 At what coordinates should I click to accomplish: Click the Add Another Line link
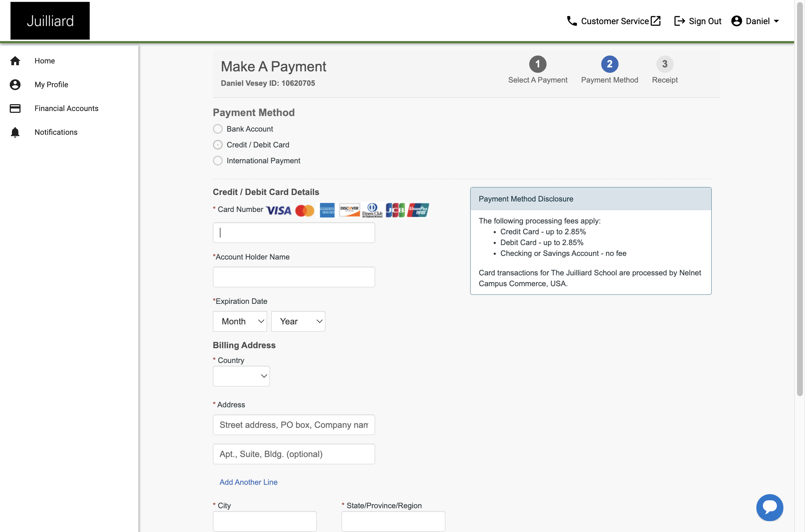click(249, 482)
